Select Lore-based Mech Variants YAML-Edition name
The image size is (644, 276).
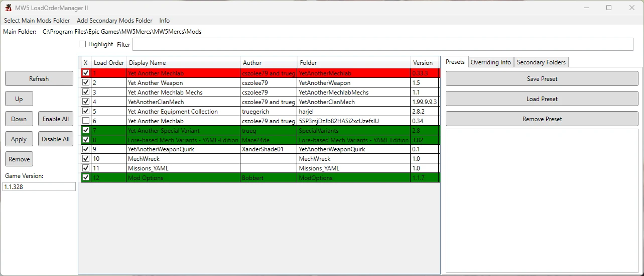pyautogui.click(x=183, y=140)
